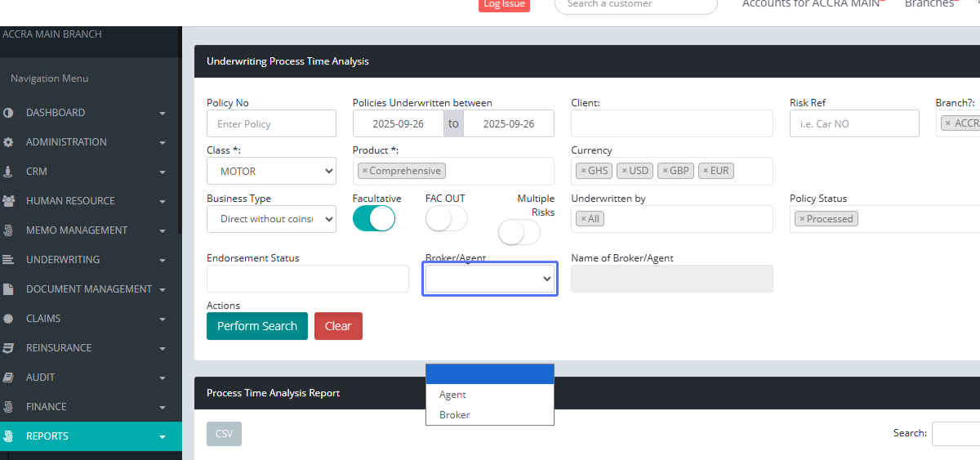Click the Underwriting list icon

8,260
